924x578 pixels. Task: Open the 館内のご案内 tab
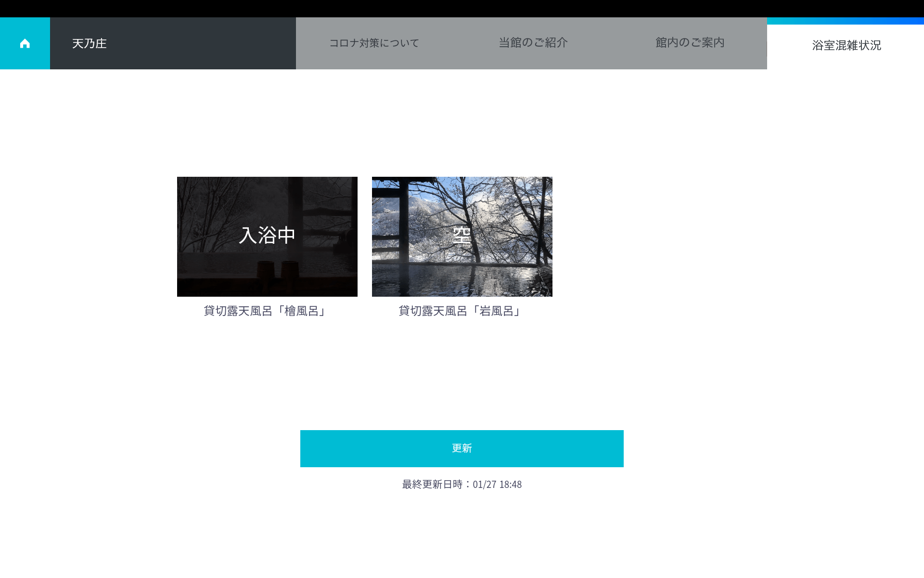click(690, 43)
